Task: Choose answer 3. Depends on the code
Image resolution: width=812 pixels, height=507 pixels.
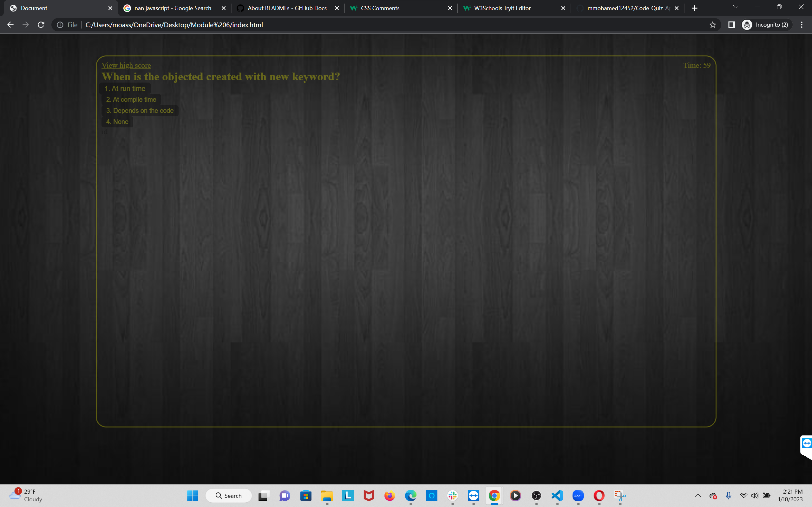Action: coord(140,111)
